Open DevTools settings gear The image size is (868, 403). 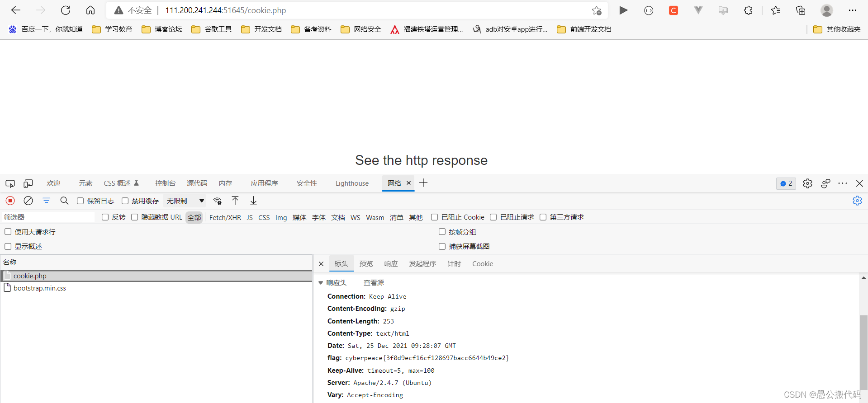click(x=807, y=183)
